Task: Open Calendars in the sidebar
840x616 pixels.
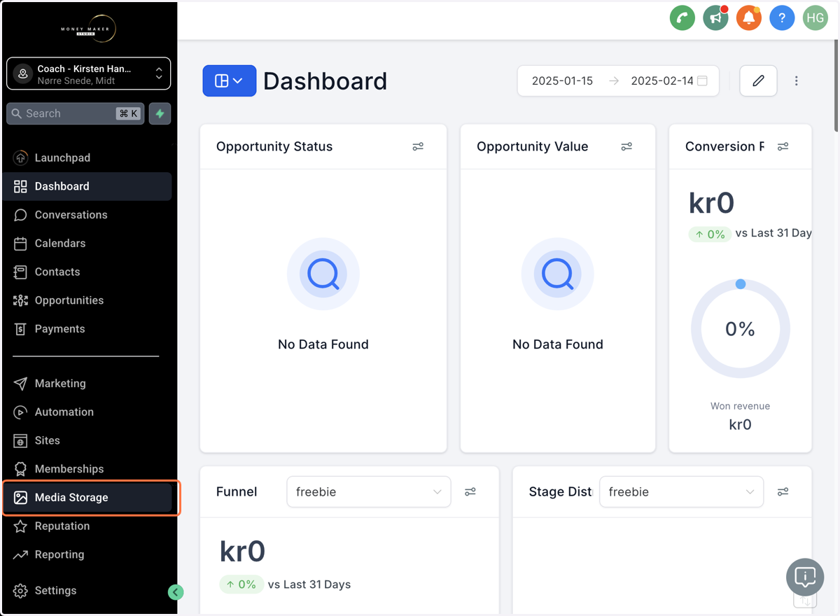Action: 87,243
